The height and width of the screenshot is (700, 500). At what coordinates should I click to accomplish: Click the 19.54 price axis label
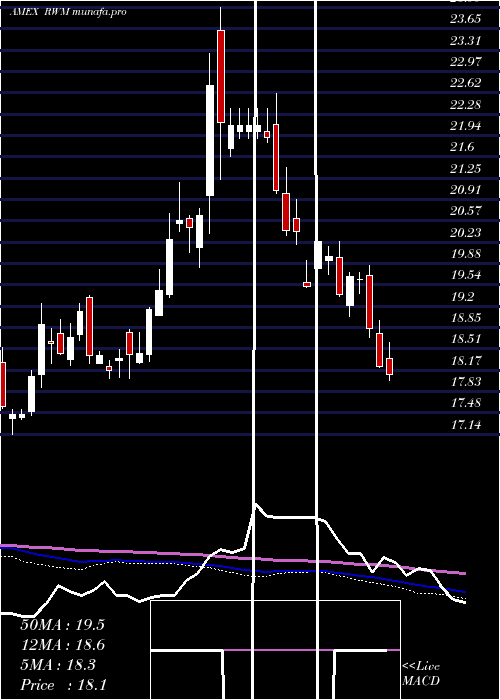(466, 275)
